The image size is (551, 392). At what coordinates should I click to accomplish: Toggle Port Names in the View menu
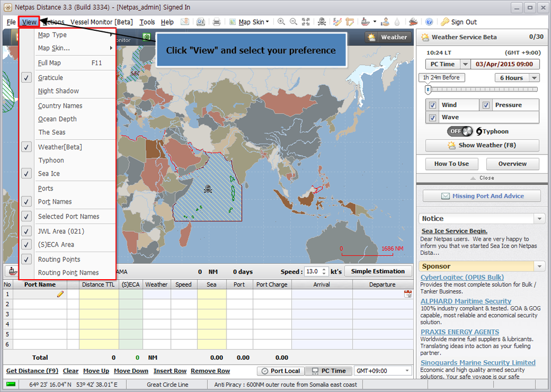tap(68, 202)
